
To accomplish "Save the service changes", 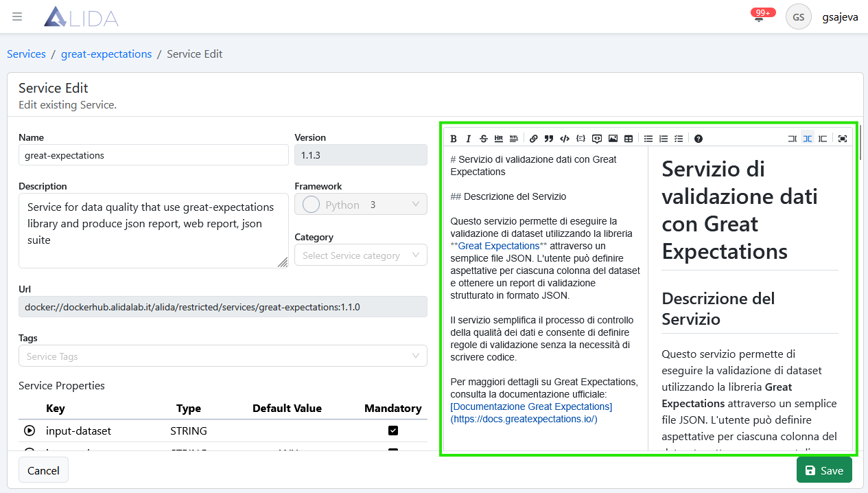I will [x=824, y=470].
